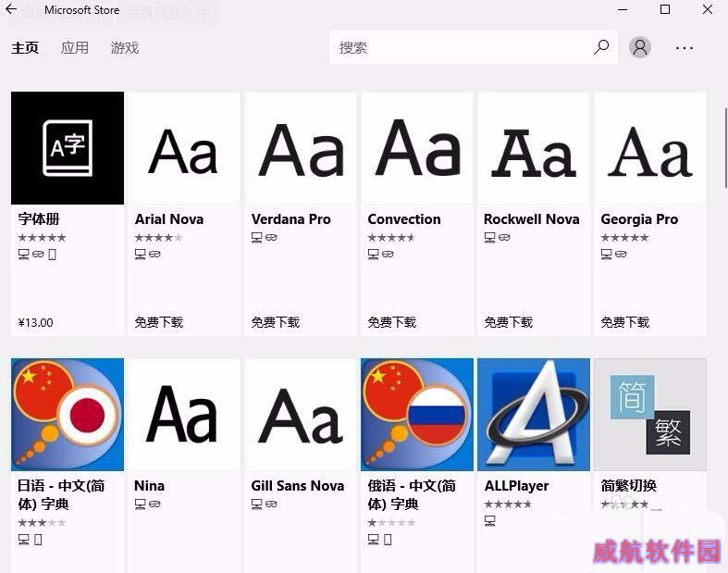The image size is (728, 573).
Task: Open the Nina font thumbnail
Action: click(184, 415)
